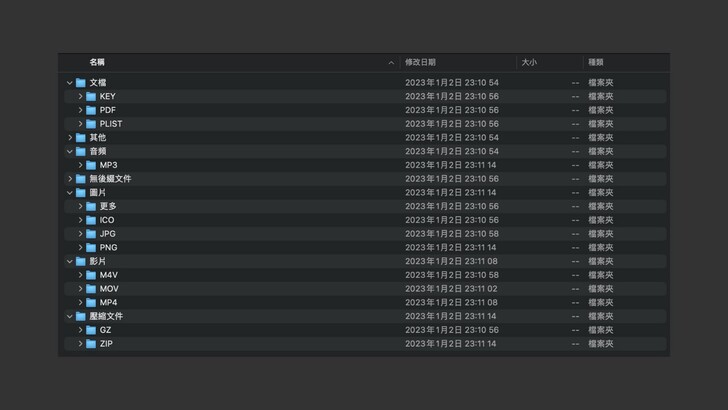Click the folder name PLIST

[111, 124]
